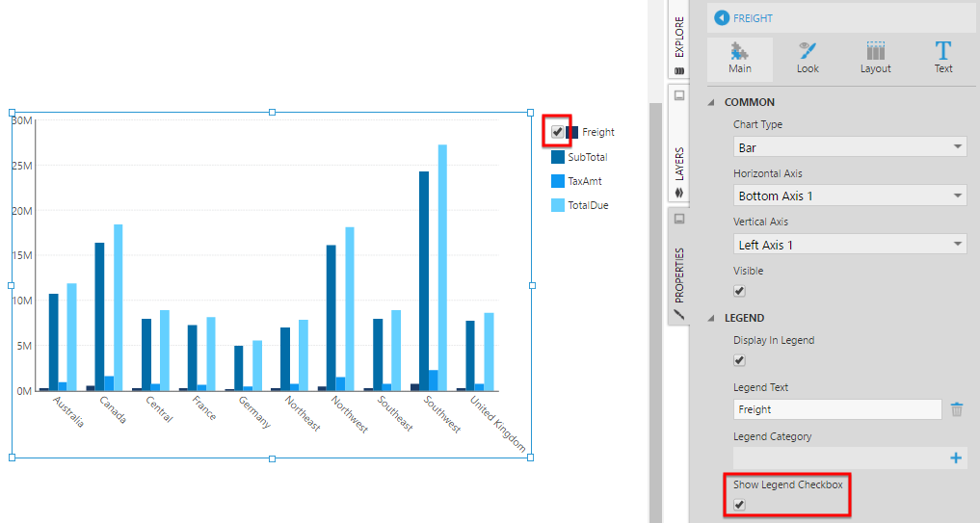Click the SubTotal legend color swatch

[x=558, y=157]
